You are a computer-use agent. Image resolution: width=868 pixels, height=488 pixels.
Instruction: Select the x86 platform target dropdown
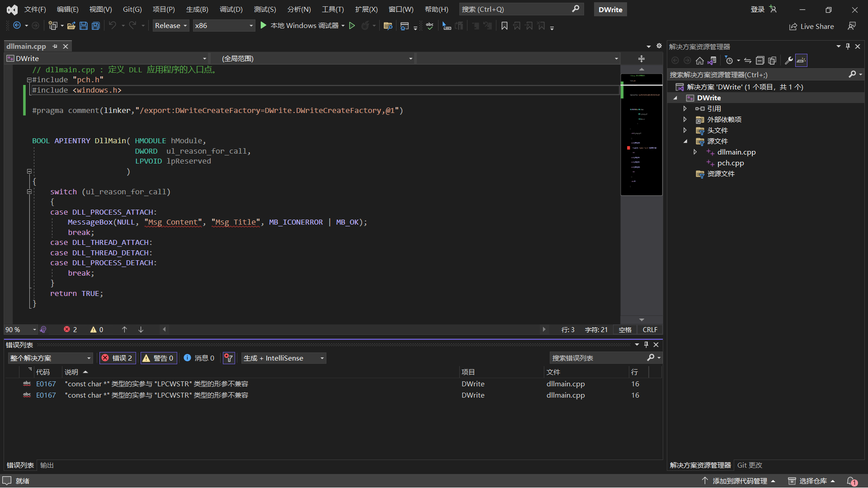[x=224, y=26]
